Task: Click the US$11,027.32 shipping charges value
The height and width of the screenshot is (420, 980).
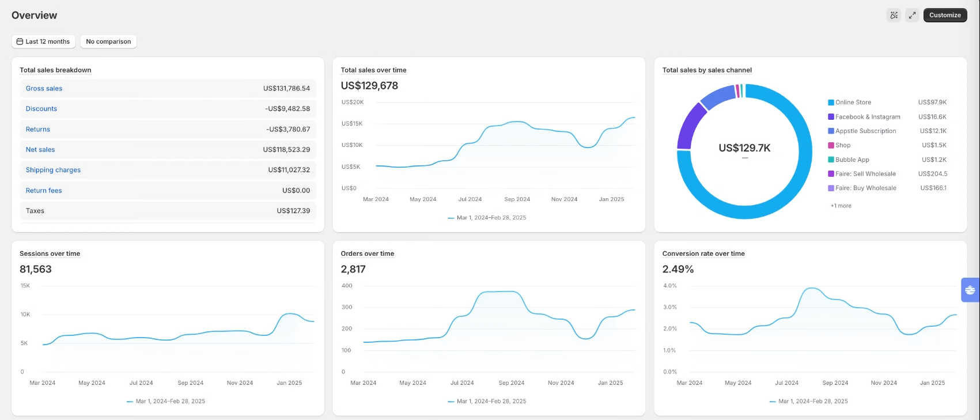Action: pyautogui.click(x=289, y=170)
